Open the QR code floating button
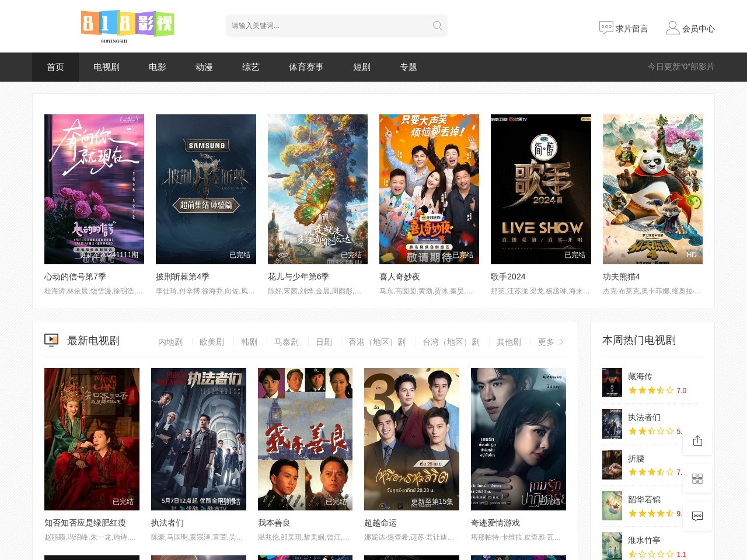Image resolution: width=747 pixels, height=560 pixels. coord(697,478)
